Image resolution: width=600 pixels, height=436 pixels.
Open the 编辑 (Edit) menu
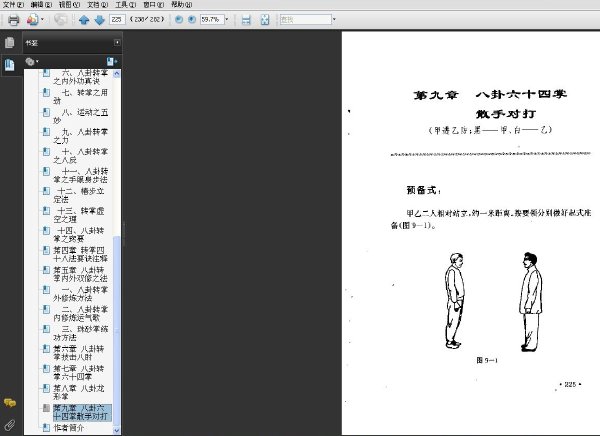click(x=41, y=5)
